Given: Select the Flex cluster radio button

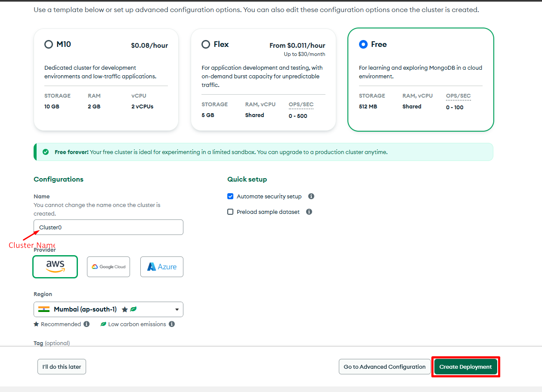Looking at the screenshot, I should (206, 44).
